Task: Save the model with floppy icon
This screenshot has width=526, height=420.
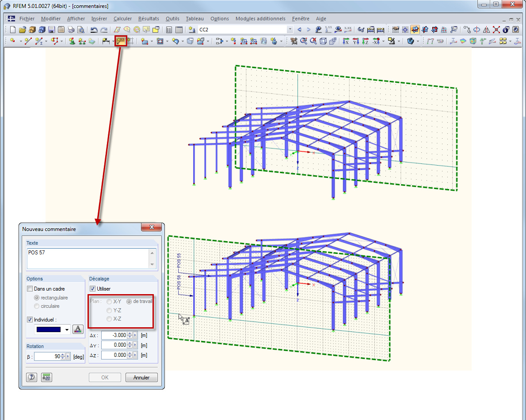Action: [x=51, y=30]
